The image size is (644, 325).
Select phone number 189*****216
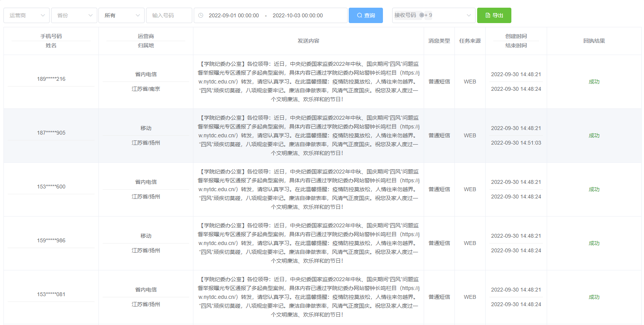coord(51,79)
